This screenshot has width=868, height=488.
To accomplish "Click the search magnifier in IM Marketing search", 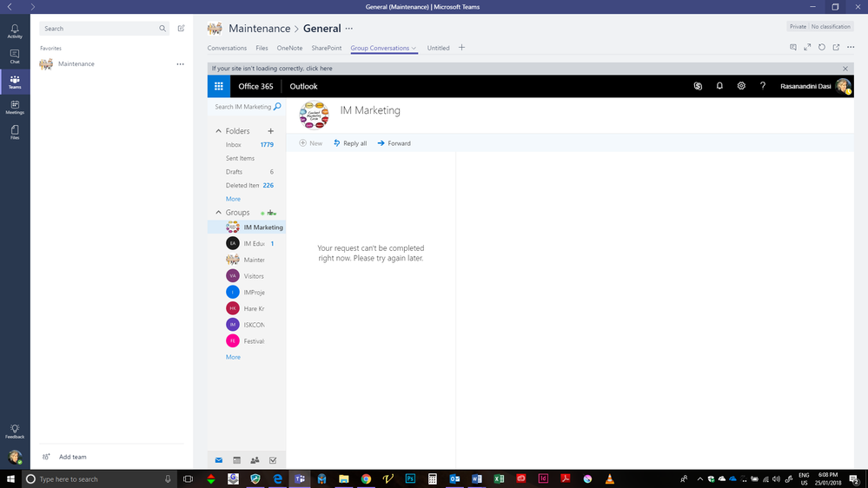I will pyautogui.click(x=277, y=106).
